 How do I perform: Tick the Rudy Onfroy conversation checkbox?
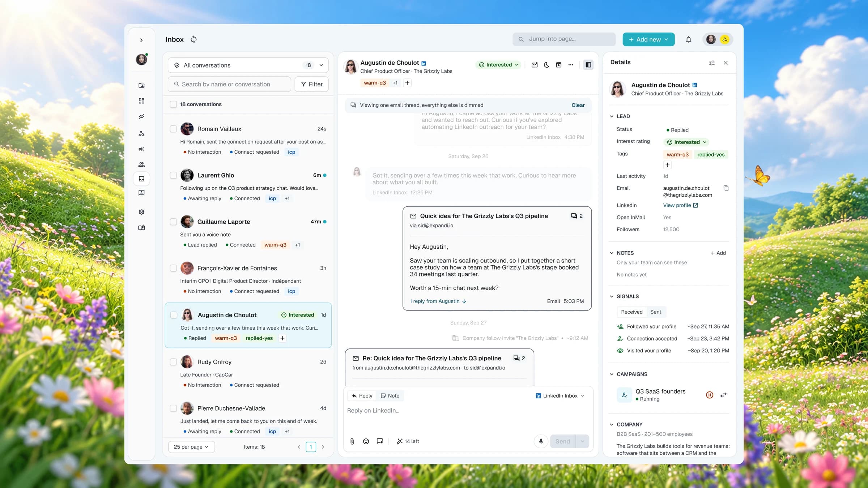pos(173,362)
